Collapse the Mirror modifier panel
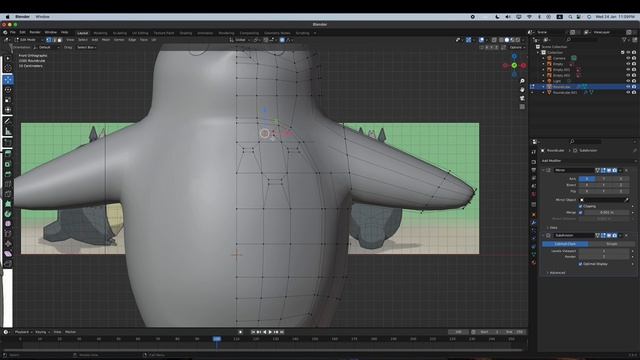Image resolution: width=640 pixels, height=360 pixels. coord(543,170)
